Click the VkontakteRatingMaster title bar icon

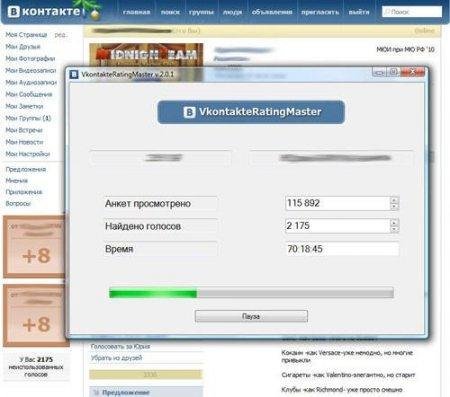click(x=74, y=74)
